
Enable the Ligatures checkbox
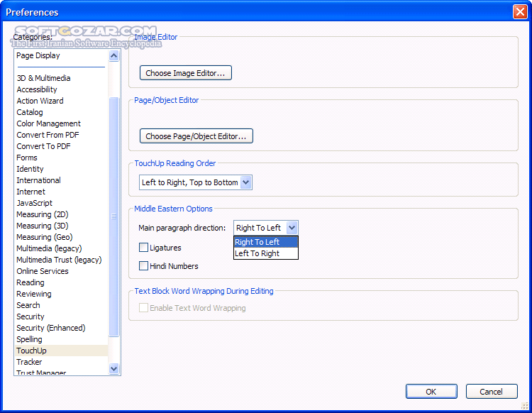point(144,248)
